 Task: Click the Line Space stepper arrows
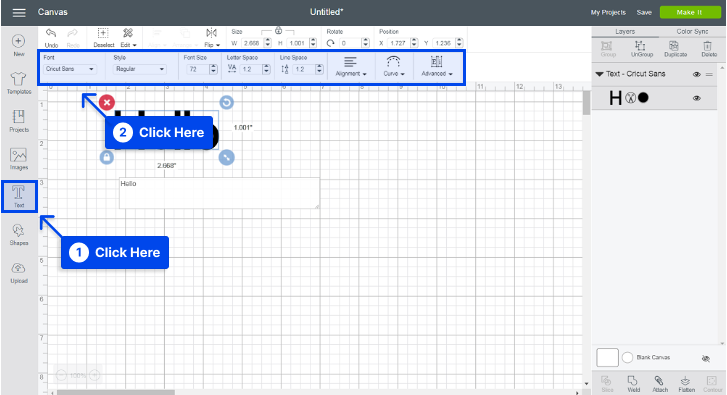[x=319, y=69]
